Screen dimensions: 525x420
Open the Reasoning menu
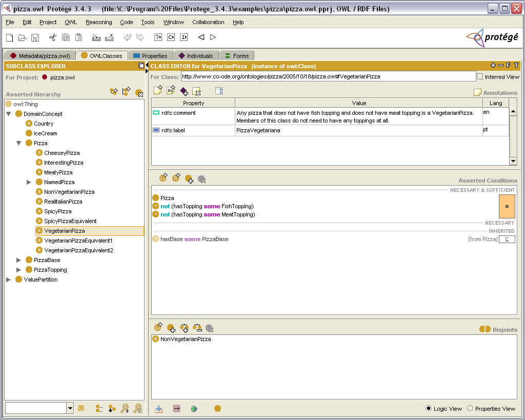pos(98,22)
